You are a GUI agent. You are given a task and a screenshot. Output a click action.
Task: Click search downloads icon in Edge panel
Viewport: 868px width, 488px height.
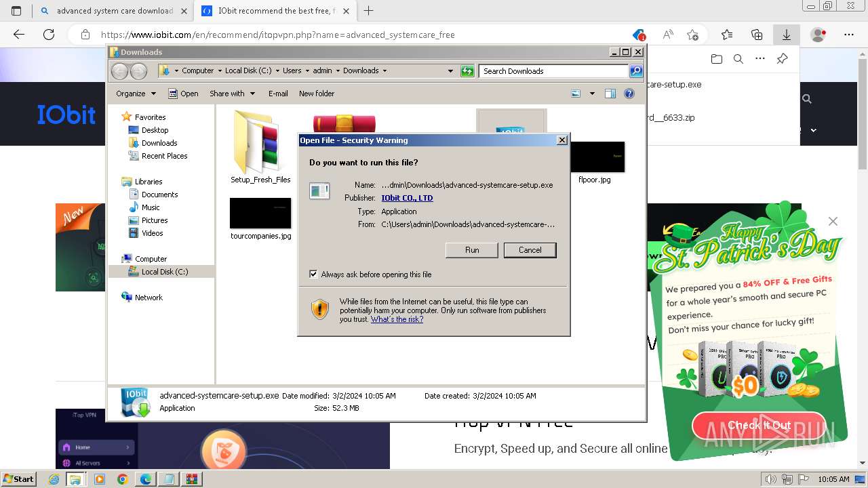point(738,59)
